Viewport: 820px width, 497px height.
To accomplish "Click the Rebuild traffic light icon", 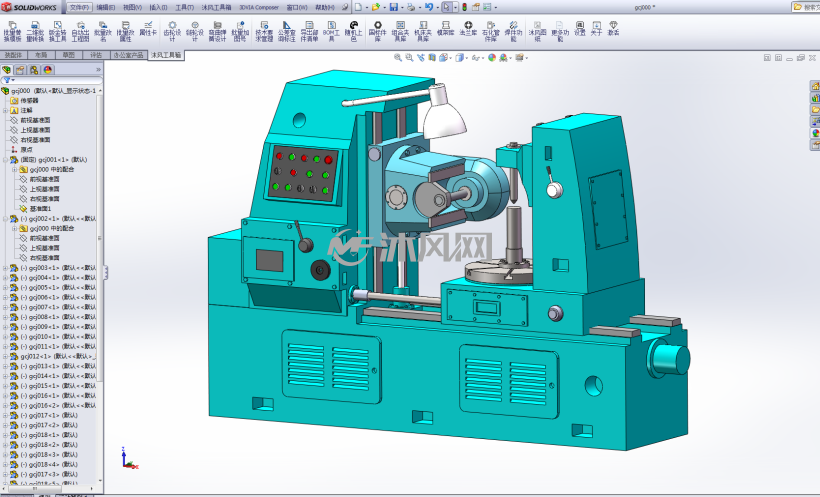I will point(464,7).
